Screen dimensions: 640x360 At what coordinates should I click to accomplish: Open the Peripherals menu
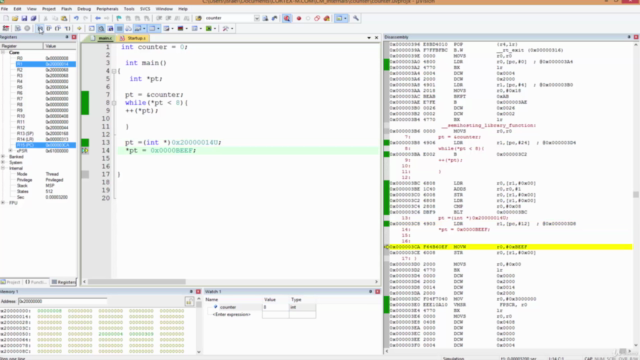click(x=107, y=9)
